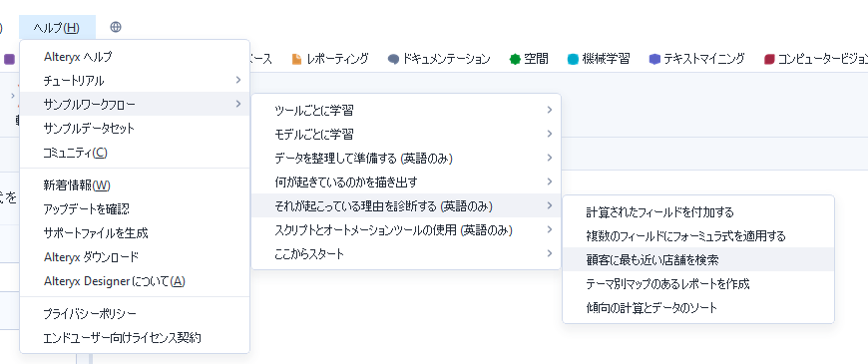This screenshot has height=364, width=868.
Task: Open エンドユーザー向けライセンス契約 entry
Action: pyautogui.click(x=135, y=337)
